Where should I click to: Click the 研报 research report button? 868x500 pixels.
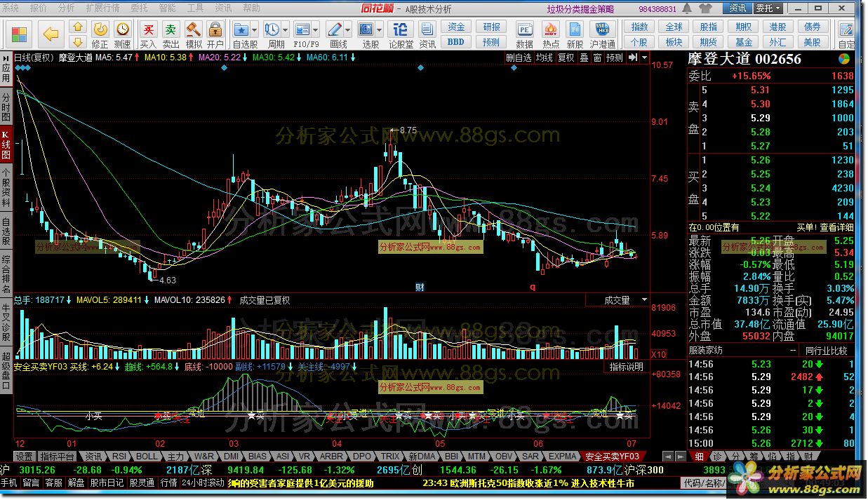click(492, 27)
